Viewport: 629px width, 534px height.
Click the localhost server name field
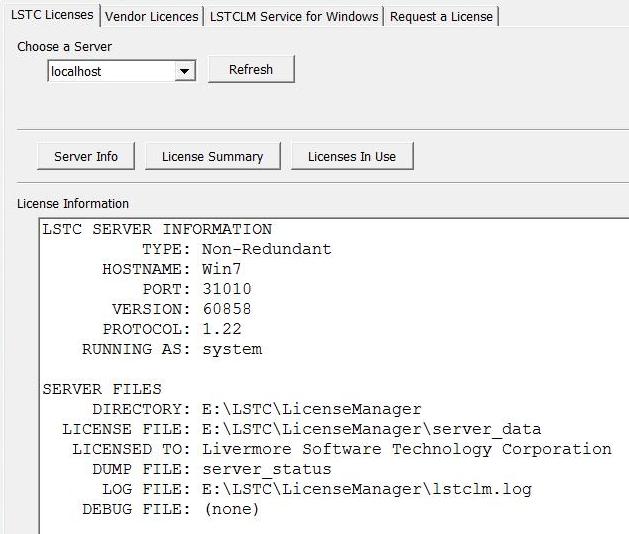[x=110, y=71]
